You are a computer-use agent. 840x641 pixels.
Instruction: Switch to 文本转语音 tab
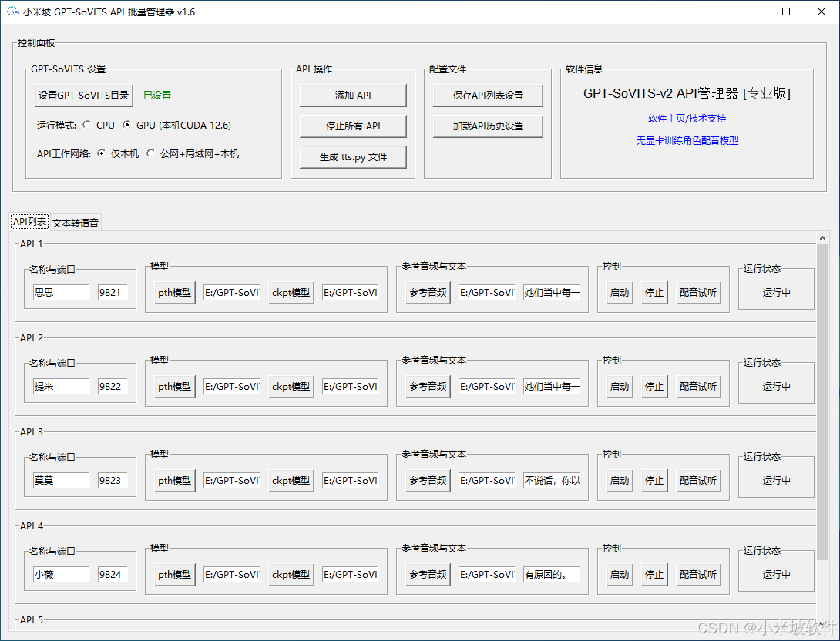[x=76, y=223]
